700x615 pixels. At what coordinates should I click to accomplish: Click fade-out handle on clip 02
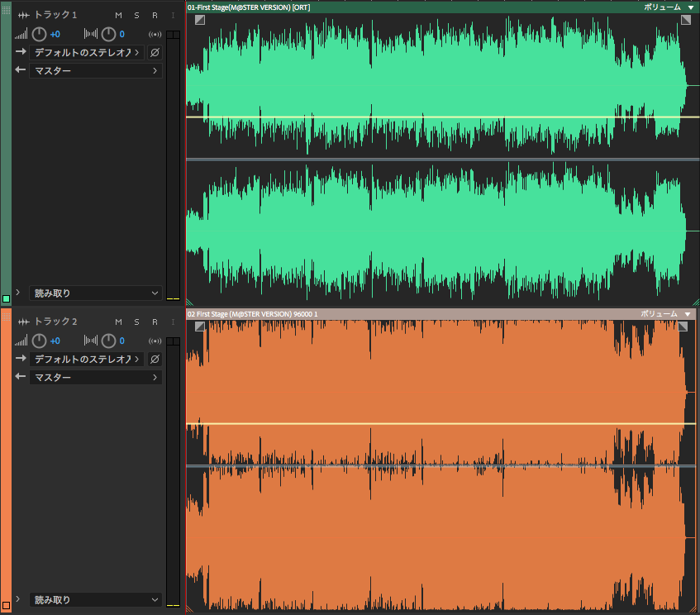tap(683, 327)
